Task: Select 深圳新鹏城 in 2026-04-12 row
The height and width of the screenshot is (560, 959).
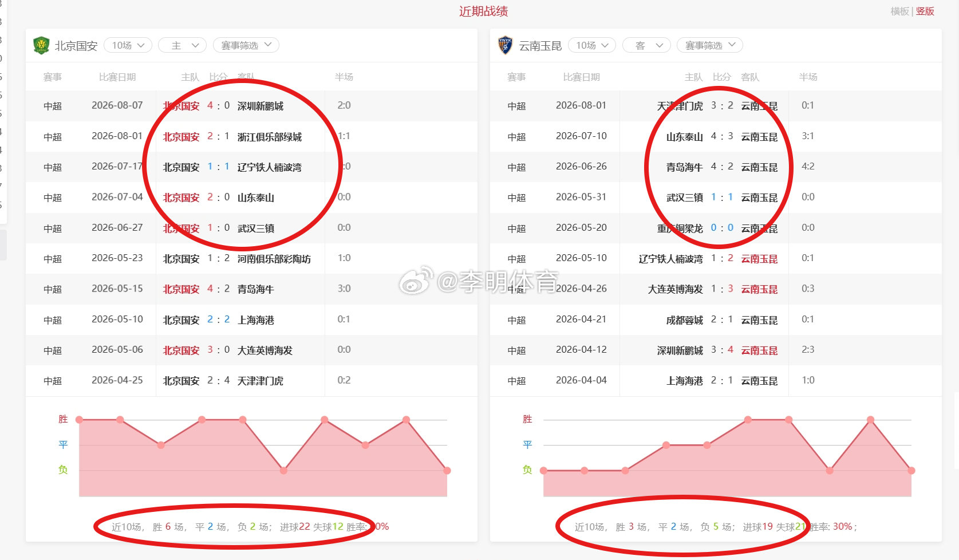Action: [680, 350]
